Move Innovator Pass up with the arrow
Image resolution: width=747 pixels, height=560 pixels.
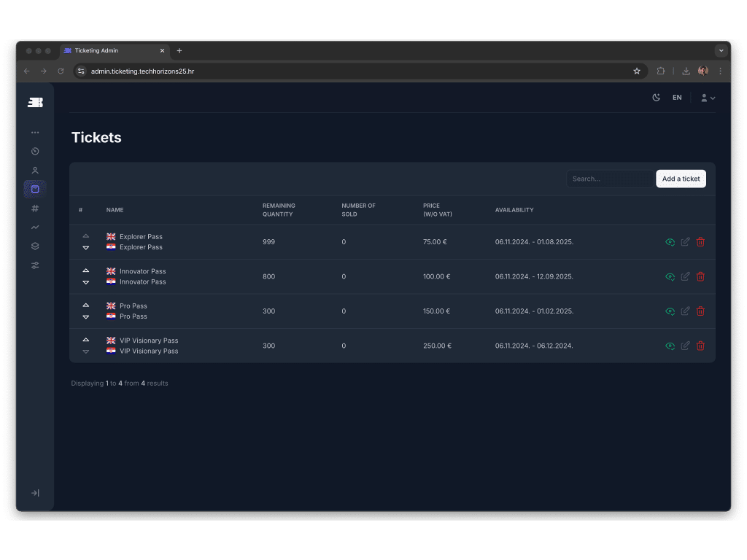pos(86,271)
